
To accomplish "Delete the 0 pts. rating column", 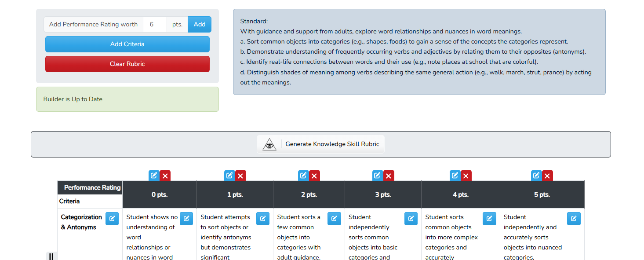I will pyautogui.click(x=165, y=176).
